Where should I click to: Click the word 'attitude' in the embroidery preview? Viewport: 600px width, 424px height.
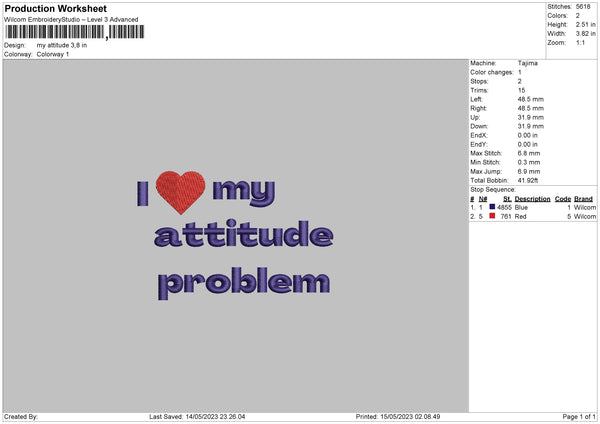point(244,233)
